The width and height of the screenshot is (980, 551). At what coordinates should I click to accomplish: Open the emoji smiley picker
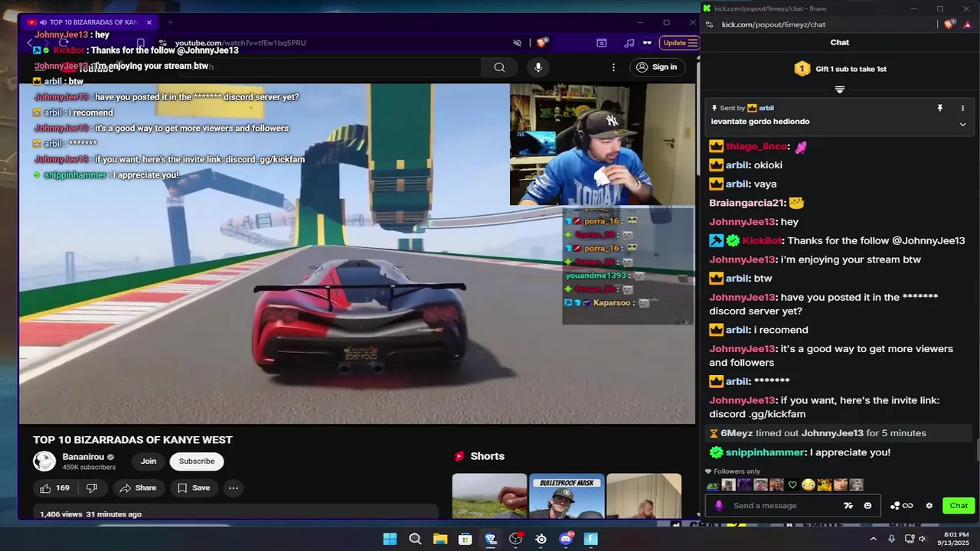tap(867, 505)
